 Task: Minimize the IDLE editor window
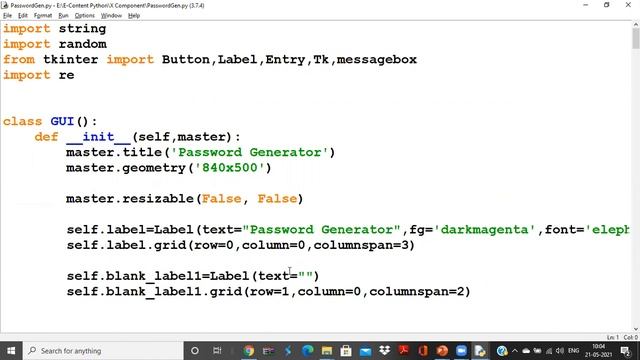pyautogui.click(x=586, y=5)
